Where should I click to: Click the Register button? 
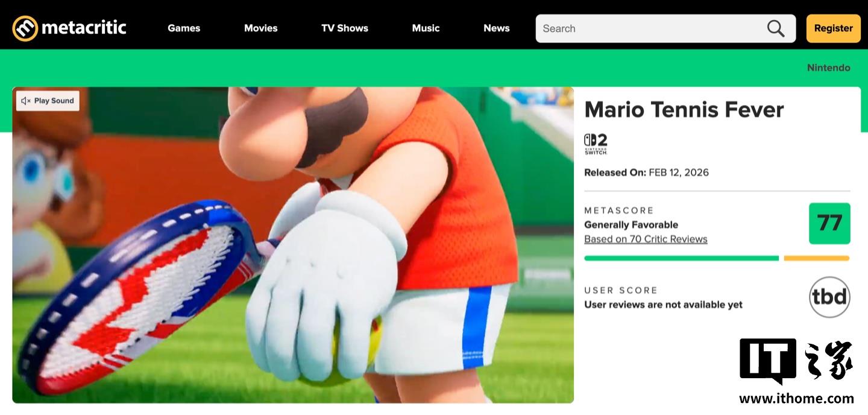[834, 28]
